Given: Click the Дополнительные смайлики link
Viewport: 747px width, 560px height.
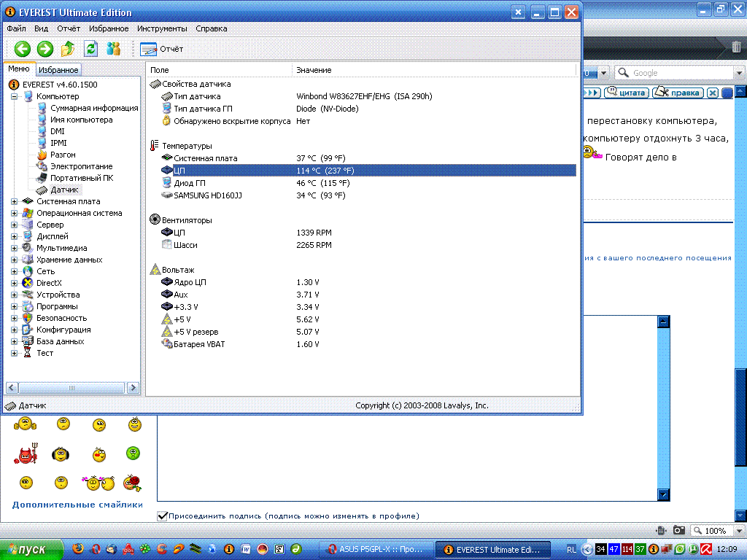Looking at the screenshot, I should (77, 505).
